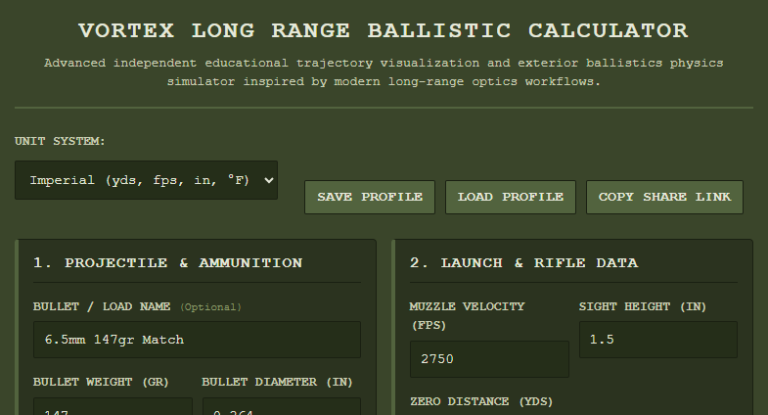Click the Unit System label
The image size is (768, 415).
point(60,141)
